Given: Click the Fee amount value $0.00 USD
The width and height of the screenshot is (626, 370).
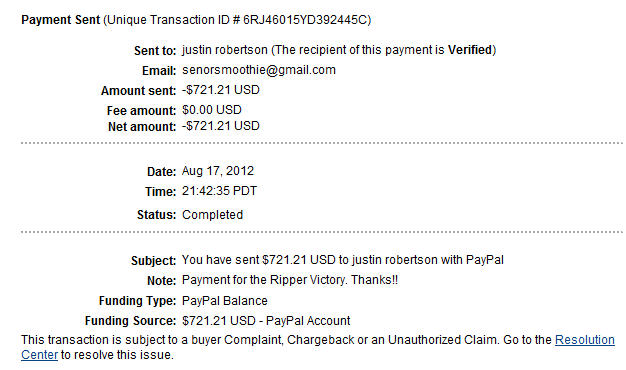Looking at the screenshot, I should (212, 110).
